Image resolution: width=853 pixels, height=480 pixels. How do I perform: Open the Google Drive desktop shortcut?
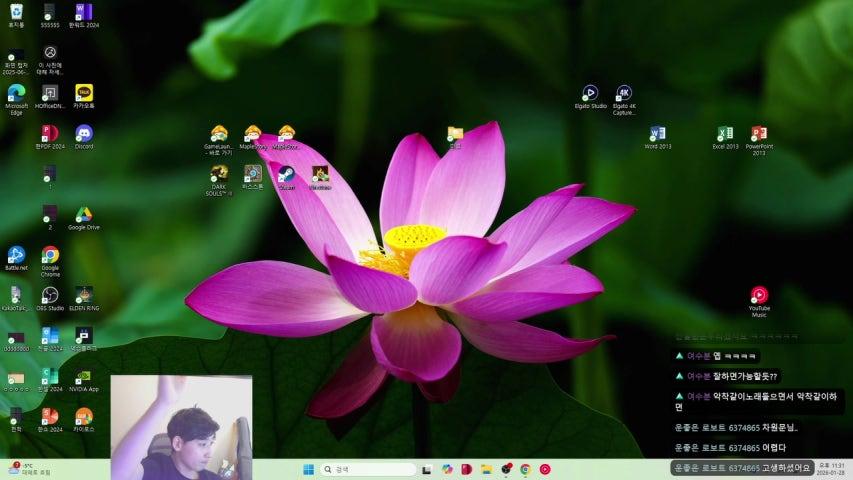pos(84,214)
